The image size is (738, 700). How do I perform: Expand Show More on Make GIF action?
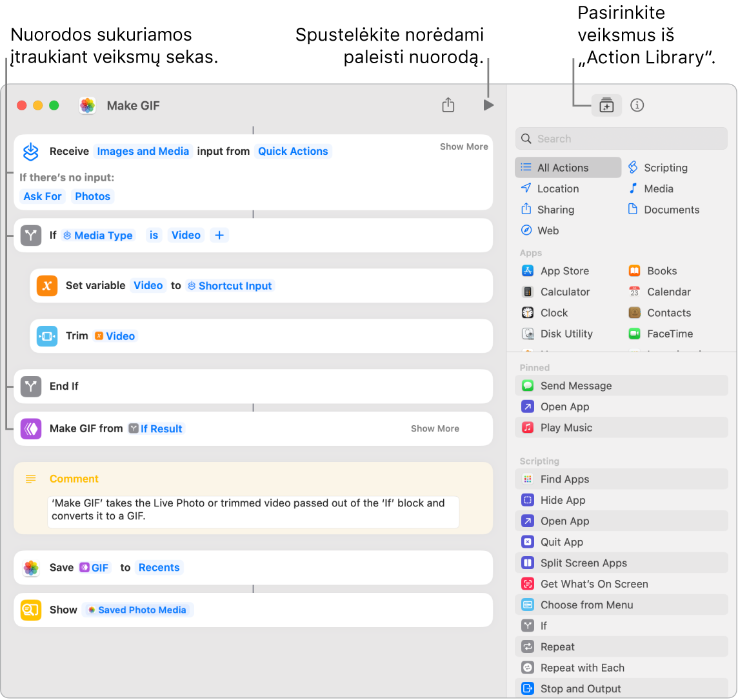pyautogui.click(x=435, y=428)
